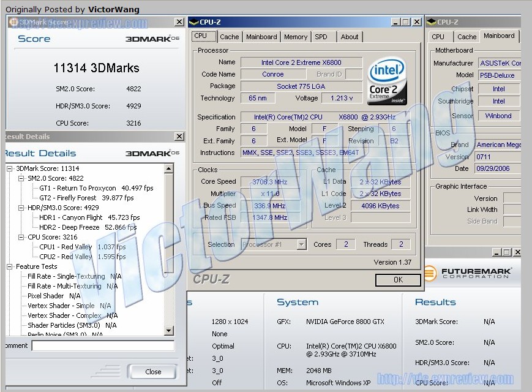Open the Memory tab in CPU-Z
Viewport: 532px width, 392px height.
click(296, 37)
